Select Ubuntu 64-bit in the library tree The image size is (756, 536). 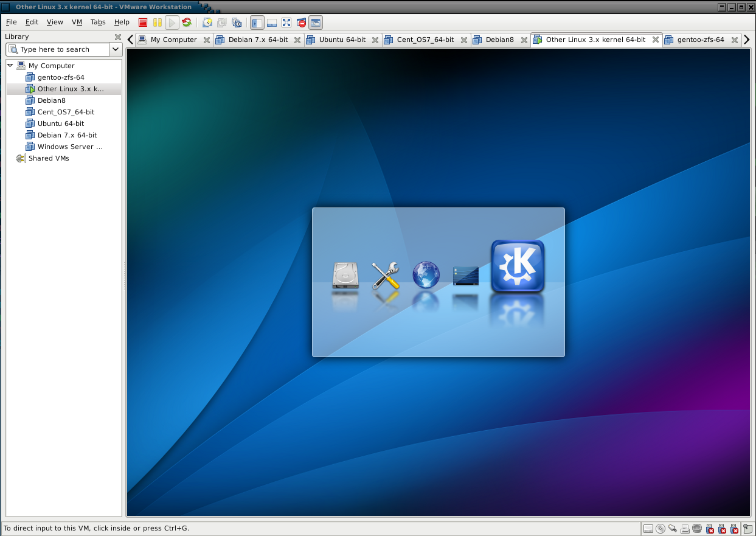pos(61,124)
